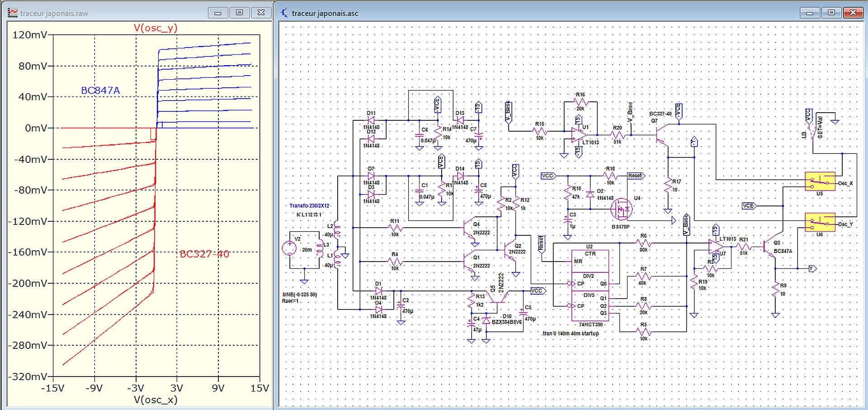The height and width of the screenshot is (410, 868).
Task: Select the BC847A transistor Q3 symbol
Action: pyautogui.click(x=769, y=247)
